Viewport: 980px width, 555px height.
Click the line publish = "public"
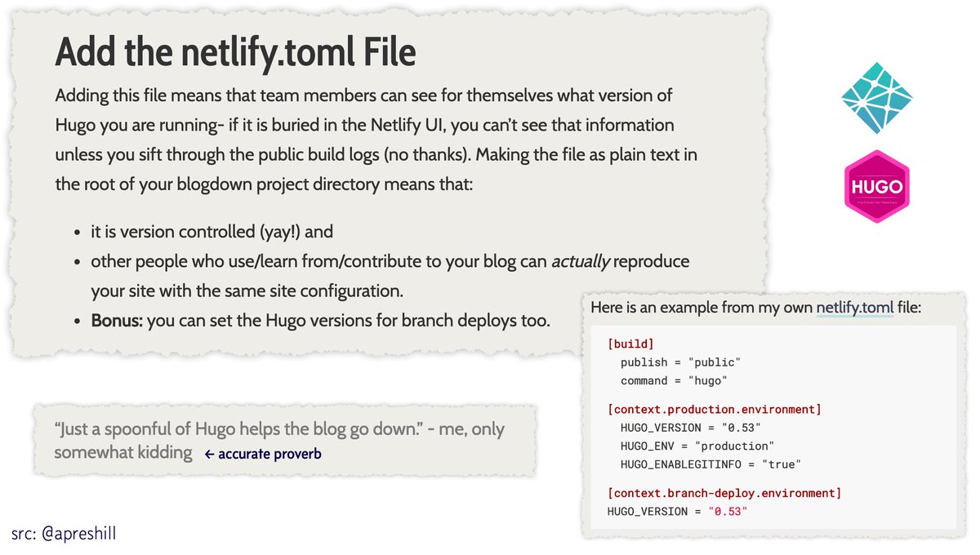[x=680, y=362]
